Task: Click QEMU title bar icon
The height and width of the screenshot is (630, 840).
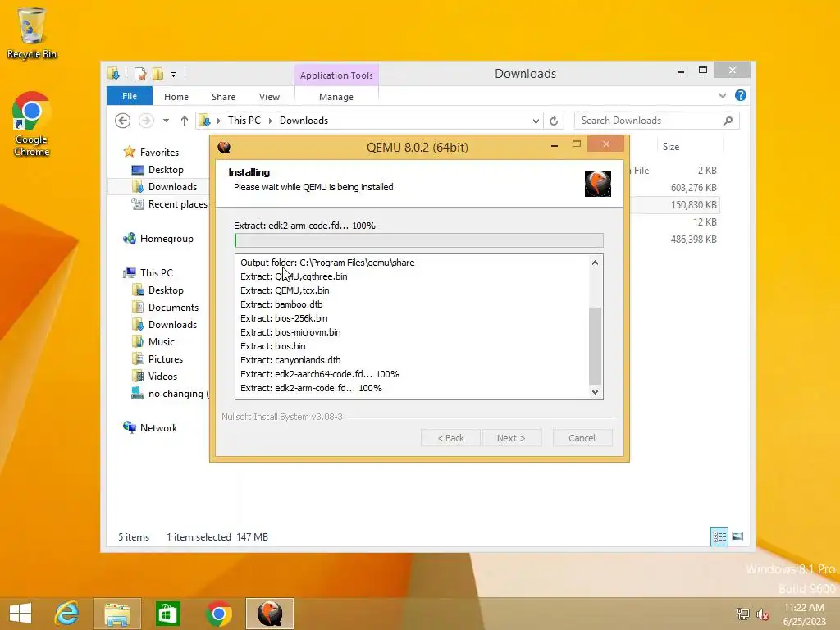Action: pos(224,148)
